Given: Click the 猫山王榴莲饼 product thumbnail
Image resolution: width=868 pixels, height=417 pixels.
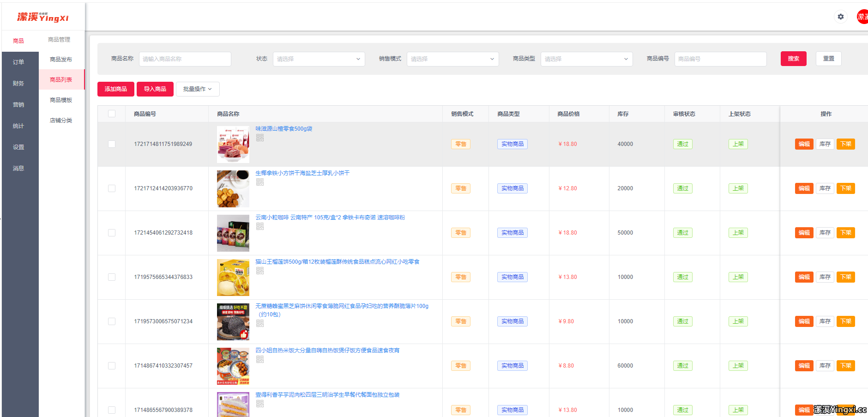Looking at the screenshot, I should point(233,277).
